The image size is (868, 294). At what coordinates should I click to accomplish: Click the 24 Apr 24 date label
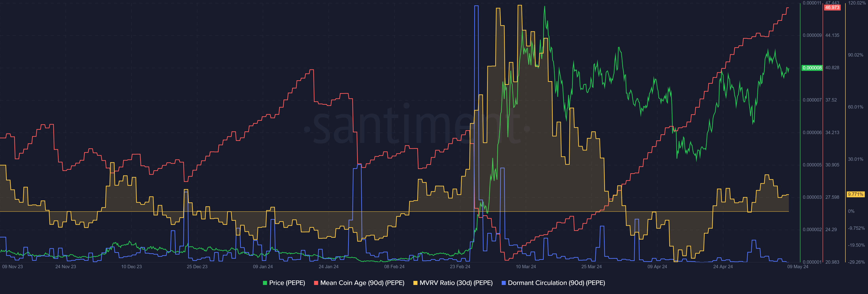point(723,267)
